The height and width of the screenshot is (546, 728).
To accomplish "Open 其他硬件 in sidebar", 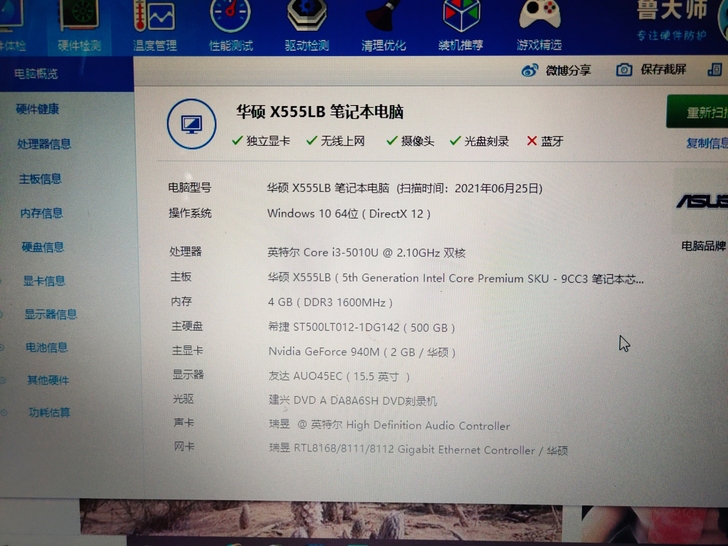I will tap(48, 380).
